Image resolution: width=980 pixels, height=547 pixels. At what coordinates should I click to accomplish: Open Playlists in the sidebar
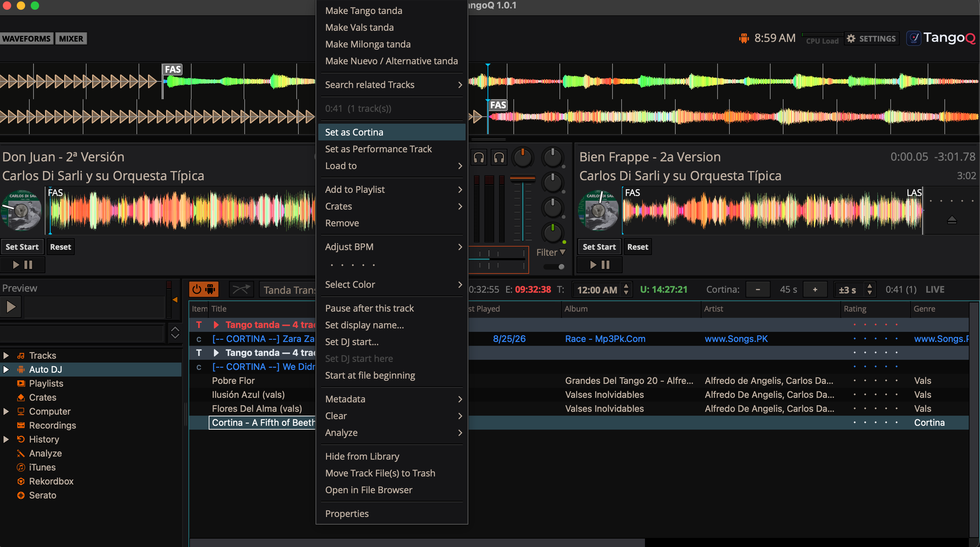pyautogui.click(x=46, y=383)
